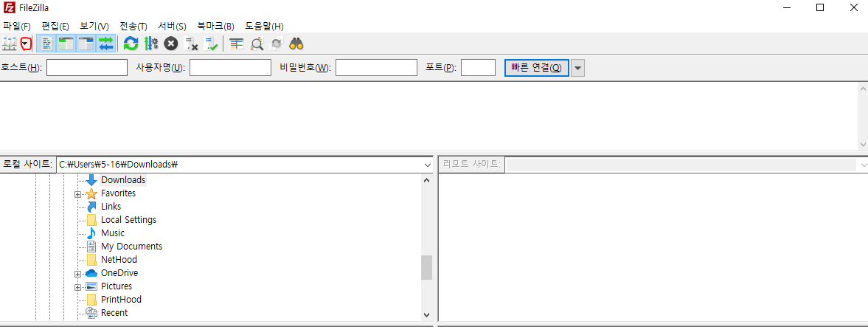Select the Pictures folder in tree
The height and width of the screenshot is (327, 868).
[x=117, y=286]
